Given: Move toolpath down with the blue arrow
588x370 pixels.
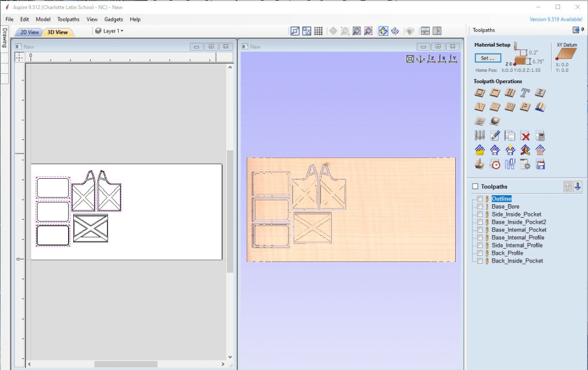Looking at the screenshot, I should [578, 187].
